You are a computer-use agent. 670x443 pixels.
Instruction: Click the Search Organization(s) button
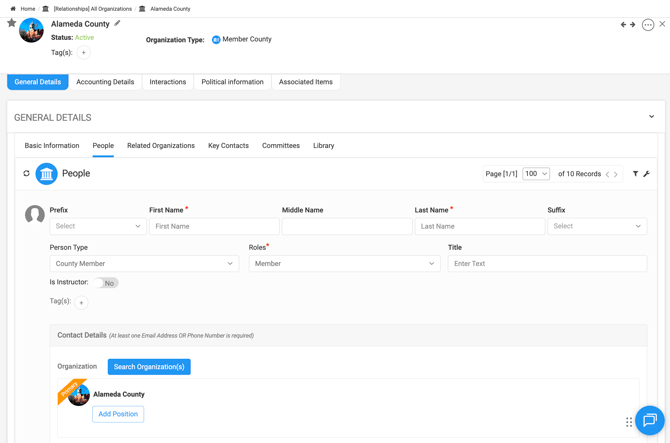click(x=149, y=367)
